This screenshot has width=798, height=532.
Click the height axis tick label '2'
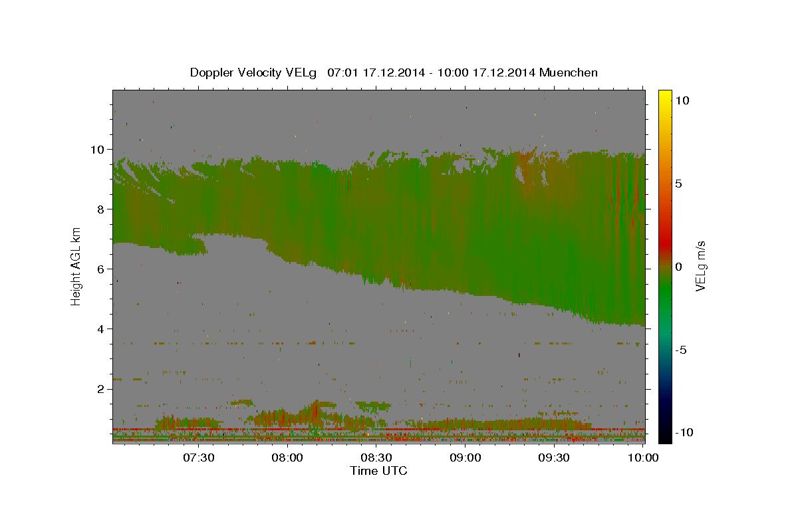click(102, 388)
